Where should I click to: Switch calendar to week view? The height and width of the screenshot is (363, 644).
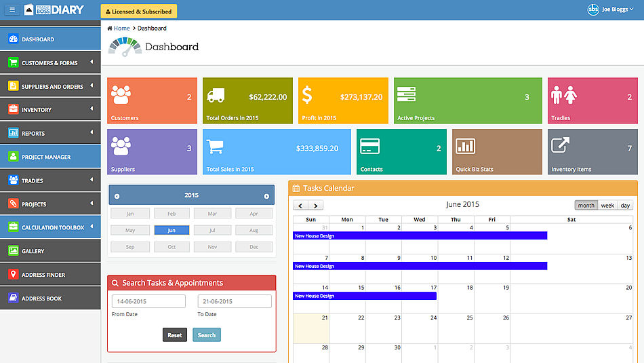pos(607,205)
